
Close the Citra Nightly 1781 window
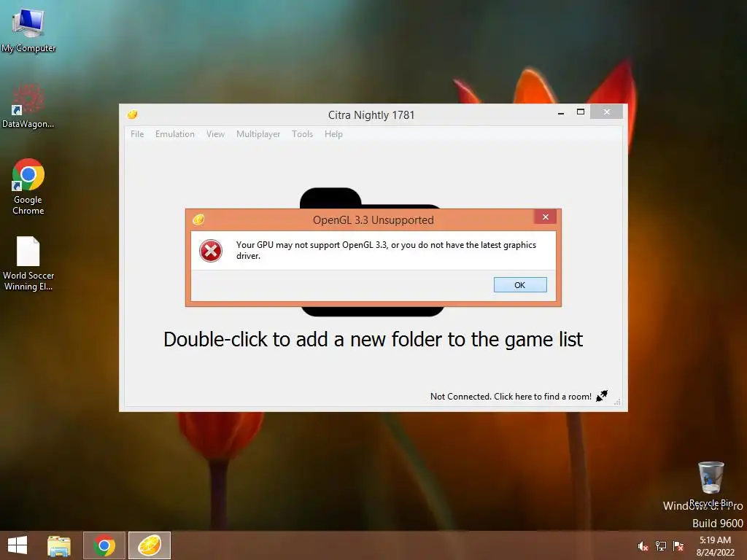[606, 112]
